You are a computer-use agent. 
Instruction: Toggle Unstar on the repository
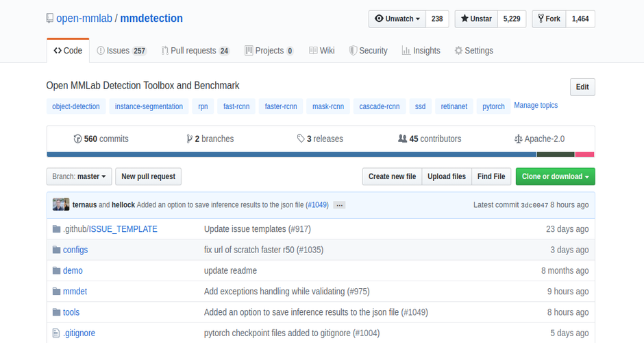click(476, 19)
